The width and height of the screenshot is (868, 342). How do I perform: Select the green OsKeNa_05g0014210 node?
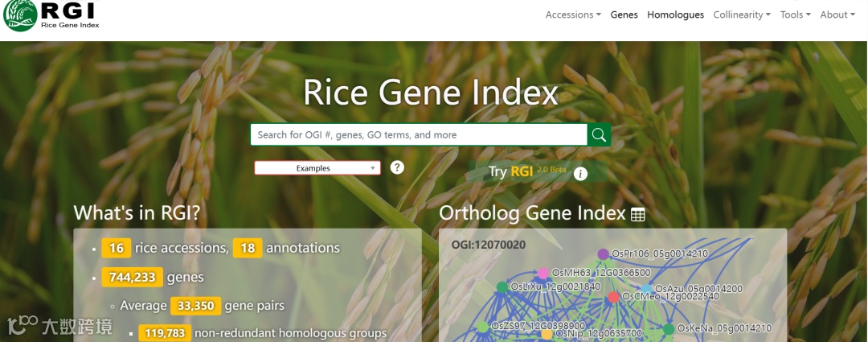(669, 328)
